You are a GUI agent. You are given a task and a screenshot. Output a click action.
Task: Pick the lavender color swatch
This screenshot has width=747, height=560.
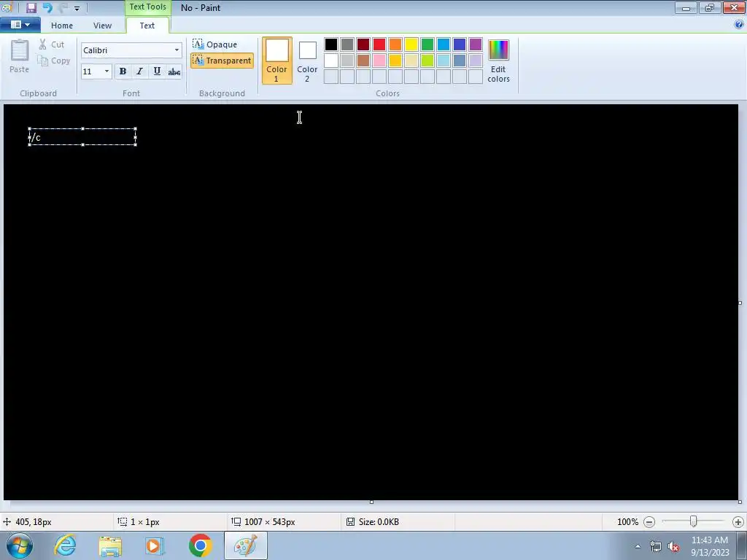pyautogui.click(x=476, y=61)
